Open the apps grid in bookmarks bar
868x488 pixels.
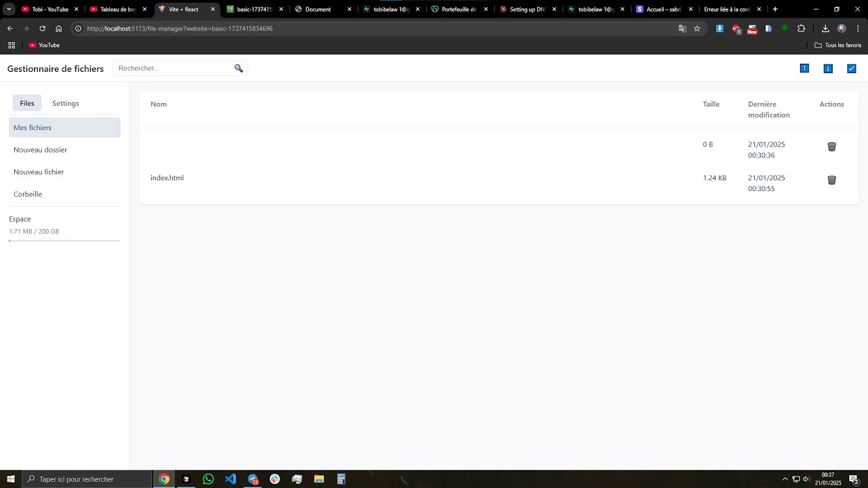[12, 45]
